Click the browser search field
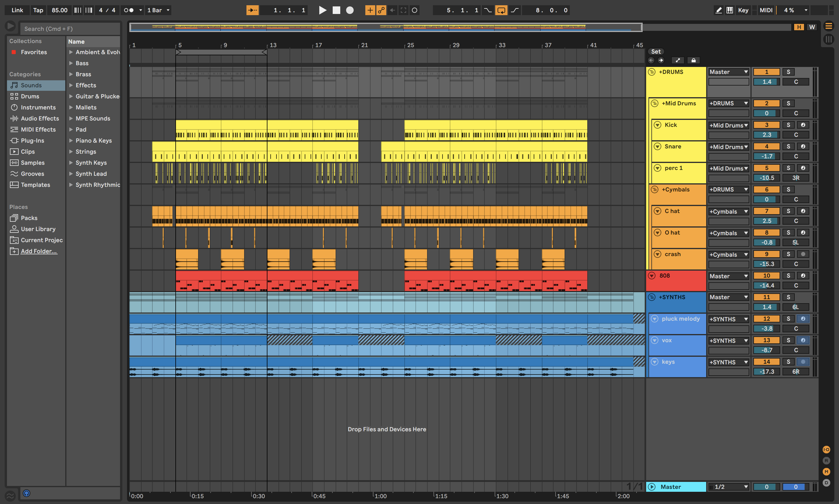Screen dimensions: 839x504 (x=70, y=29)
